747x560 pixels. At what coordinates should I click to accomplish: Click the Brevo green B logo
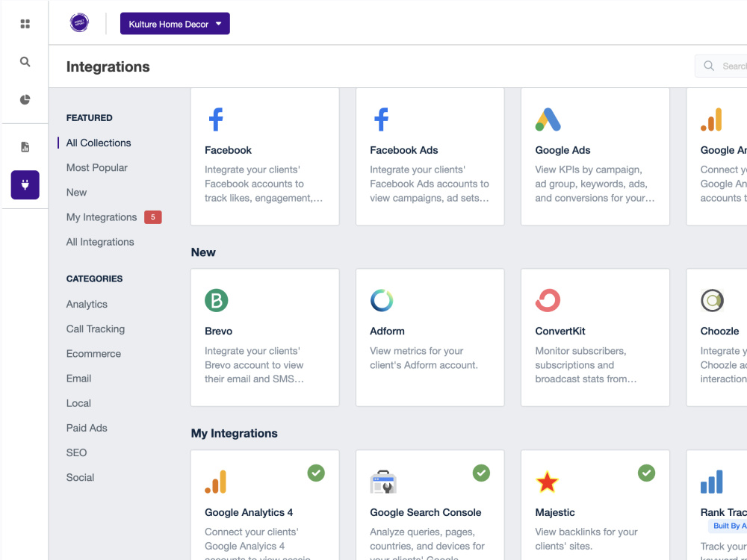click(x=217, y=300)
